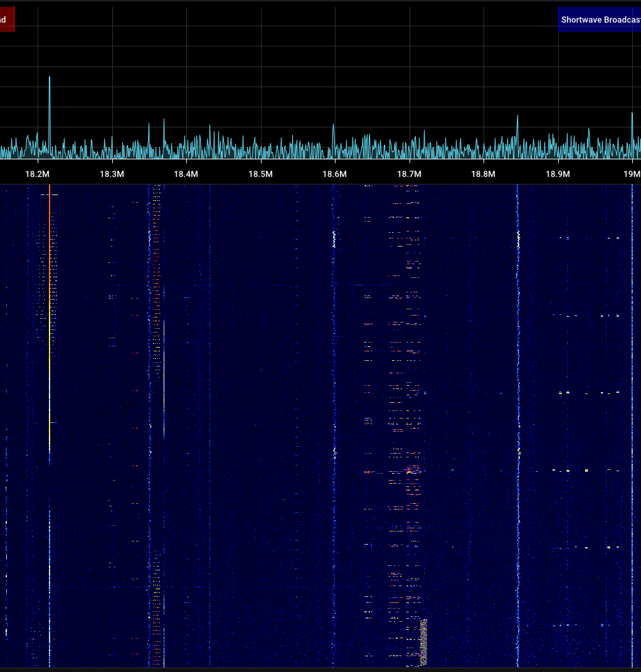Click the 18.6M frequency axis label

pyautogui.click(x=334, y=174)
